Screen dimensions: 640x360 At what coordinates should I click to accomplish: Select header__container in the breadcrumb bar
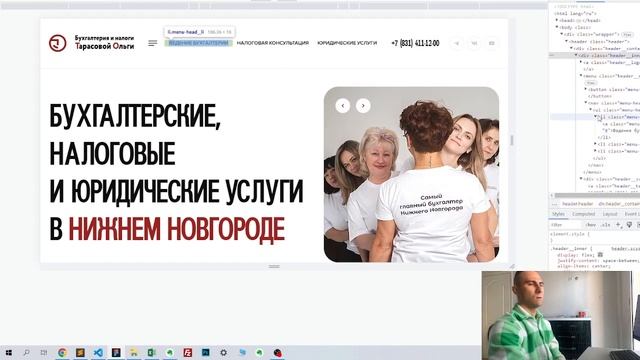pos(618,204)
